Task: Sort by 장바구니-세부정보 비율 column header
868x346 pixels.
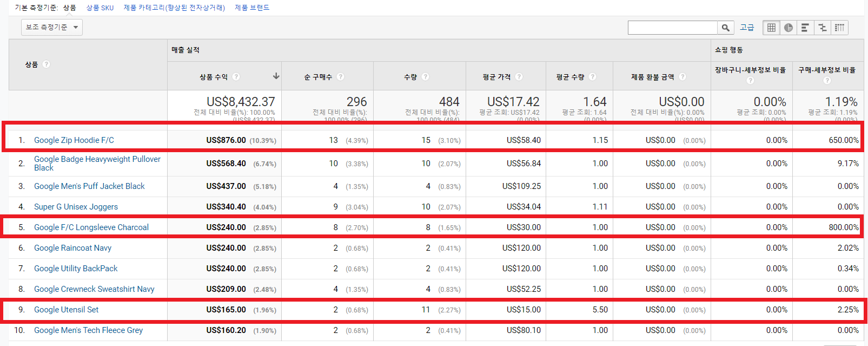Action: (x=750, y=70)
